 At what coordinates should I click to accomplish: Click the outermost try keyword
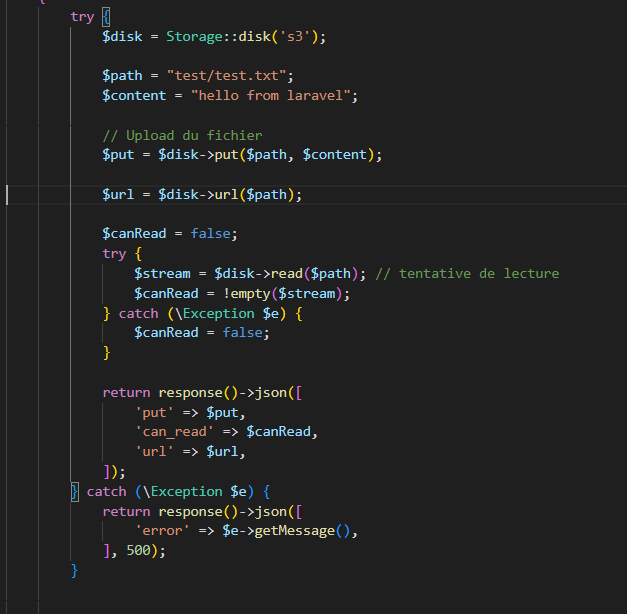pyautogui.click(x=82, y=17)
